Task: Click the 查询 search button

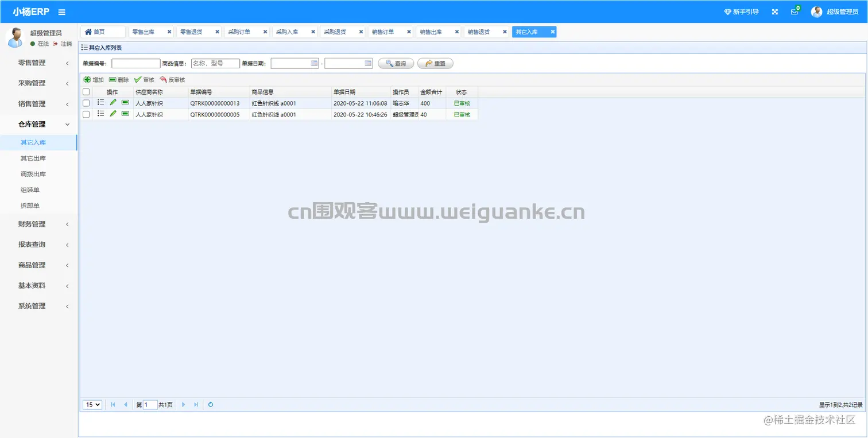Action: click(x=396, y=63)
